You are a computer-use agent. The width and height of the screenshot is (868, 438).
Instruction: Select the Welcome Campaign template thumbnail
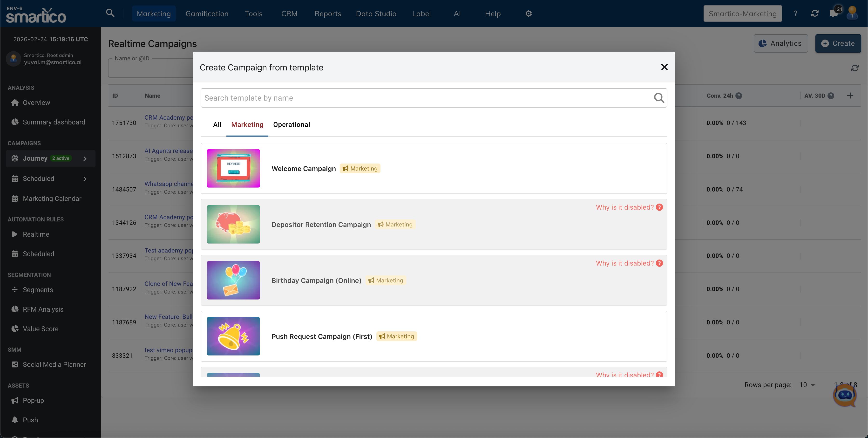[233, 168]
